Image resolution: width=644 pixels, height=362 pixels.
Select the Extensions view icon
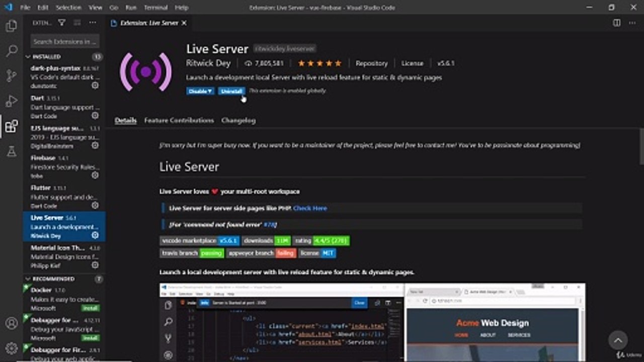pos(11,126)
